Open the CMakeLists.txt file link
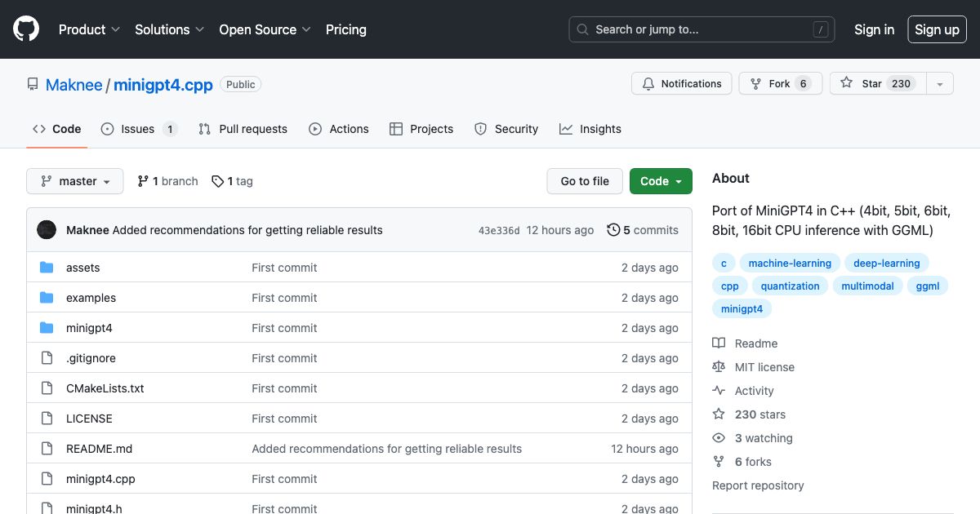Viewport: 980px width, 514px height. pos(105,388)
